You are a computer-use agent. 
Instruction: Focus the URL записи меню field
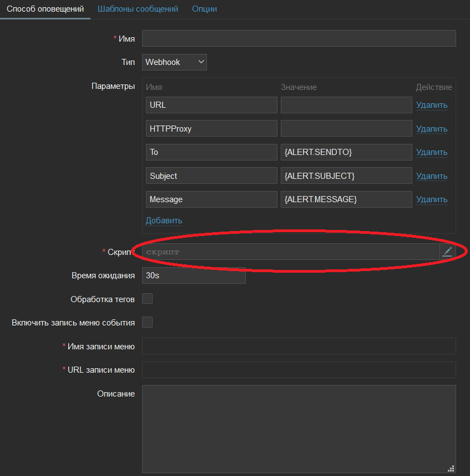point(299,370)
